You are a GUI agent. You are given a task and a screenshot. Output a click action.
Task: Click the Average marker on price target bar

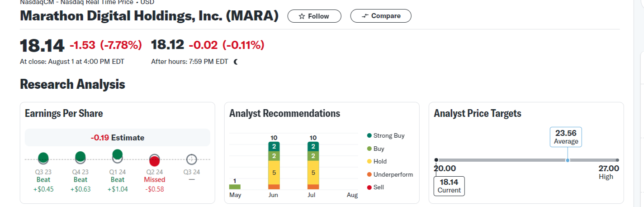point(568,160)
